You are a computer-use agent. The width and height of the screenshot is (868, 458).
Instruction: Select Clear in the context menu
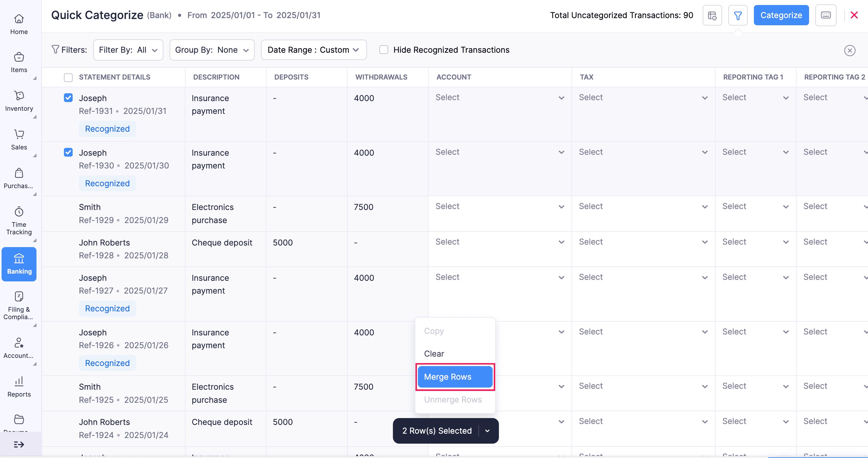[434, 353]
